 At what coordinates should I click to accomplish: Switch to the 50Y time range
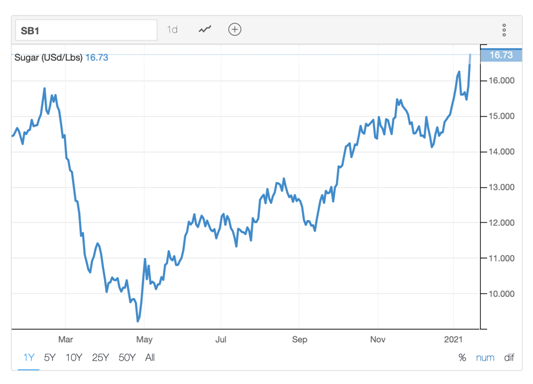click(x=127, y=357)
